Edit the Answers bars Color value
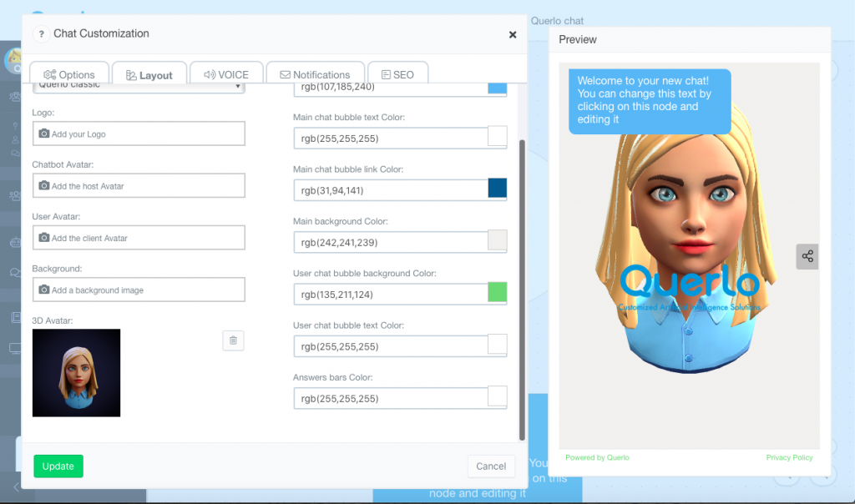855x504 pixels. coord(391,398)
